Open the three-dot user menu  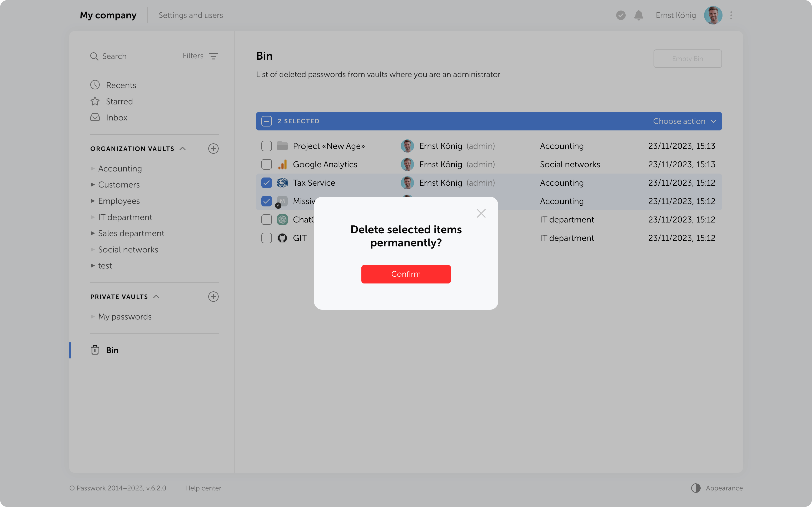pos(731,16)
